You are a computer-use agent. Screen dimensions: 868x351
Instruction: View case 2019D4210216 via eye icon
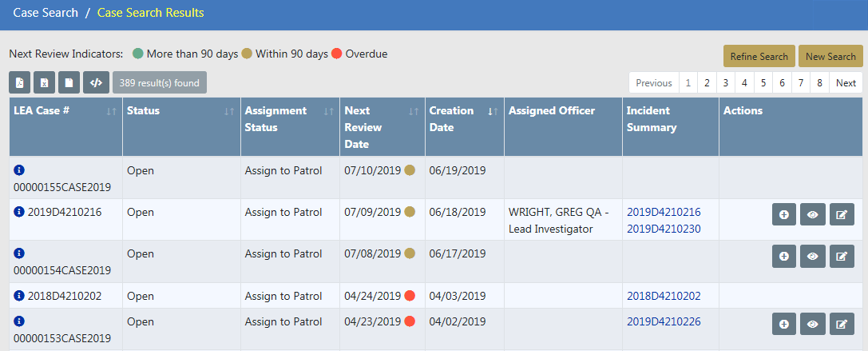[813, 214]
